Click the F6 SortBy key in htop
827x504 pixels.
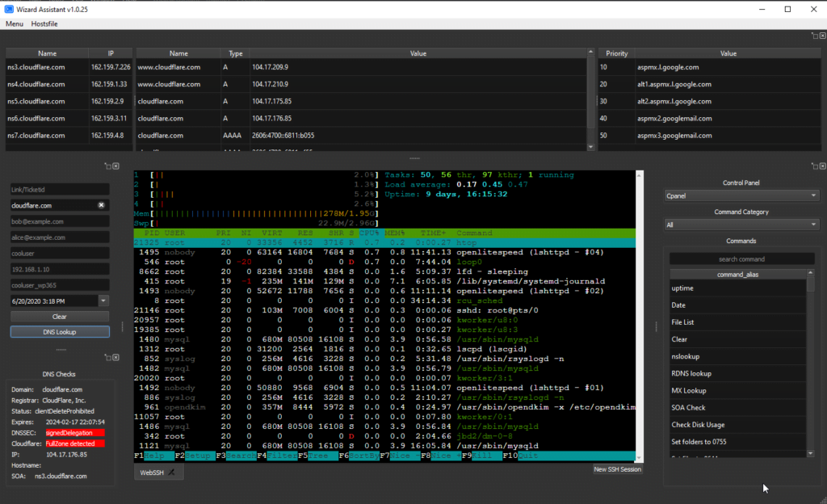point(359,456)
